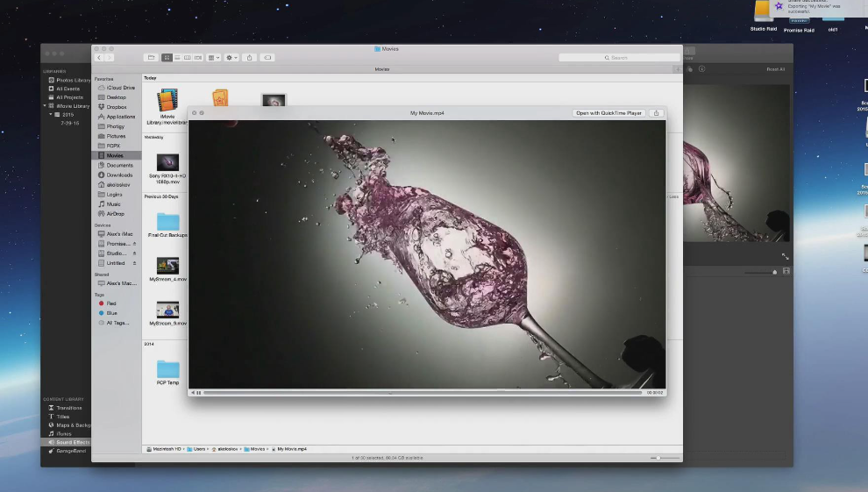The width and height of the screenshot is (868, 492).
Task: Click the Quick Look share icon
Action: (x=656, y=113)
